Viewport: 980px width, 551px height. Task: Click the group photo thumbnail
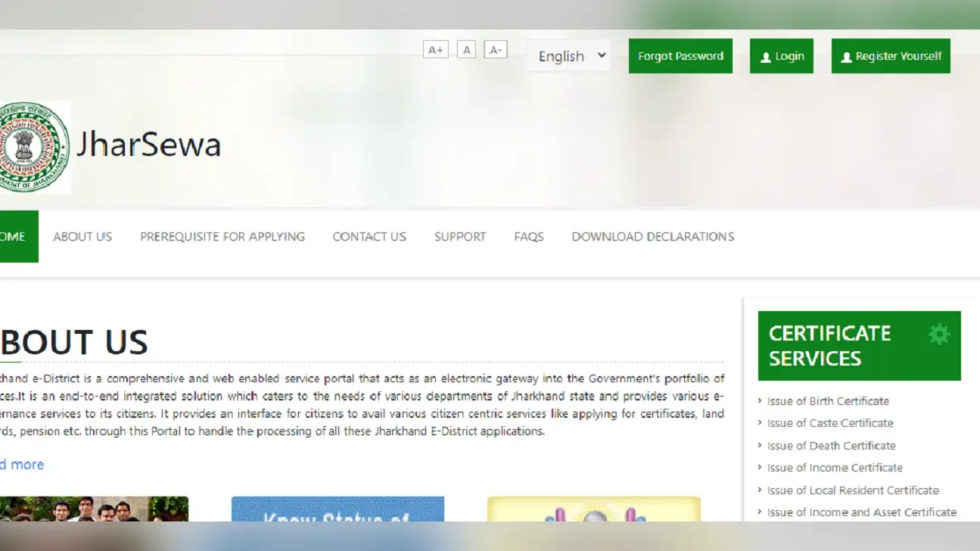94,509
